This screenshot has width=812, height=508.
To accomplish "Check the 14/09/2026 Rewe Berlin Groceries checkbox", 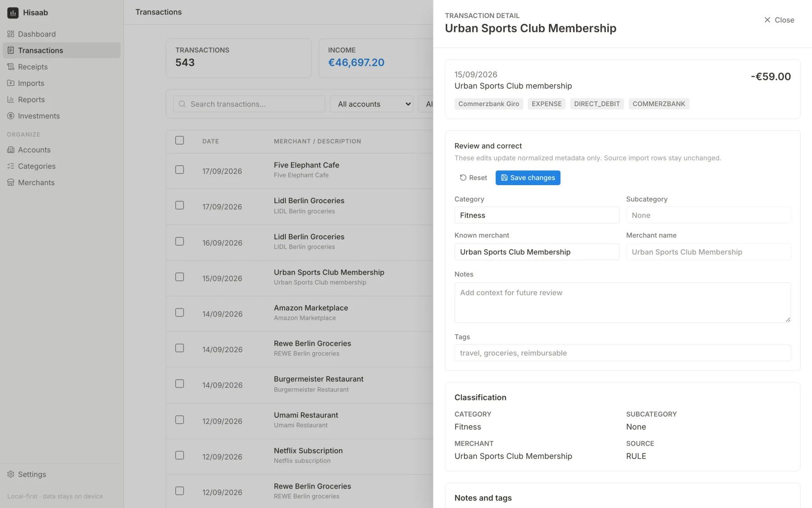I will 180,348.
